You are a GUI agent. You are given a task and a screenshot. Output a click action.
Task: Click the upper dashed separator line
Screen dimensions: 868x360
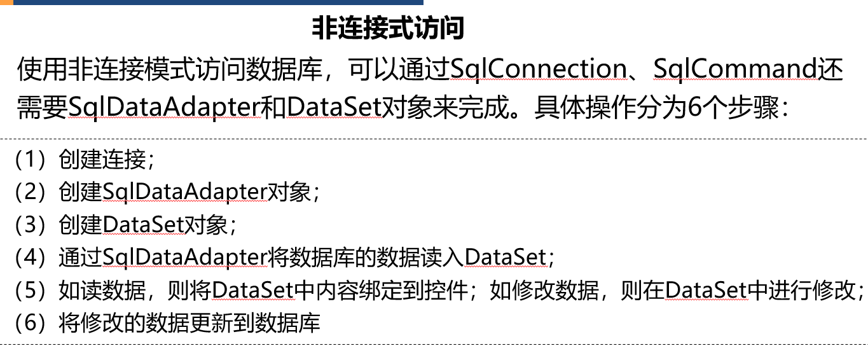point(434,139)
